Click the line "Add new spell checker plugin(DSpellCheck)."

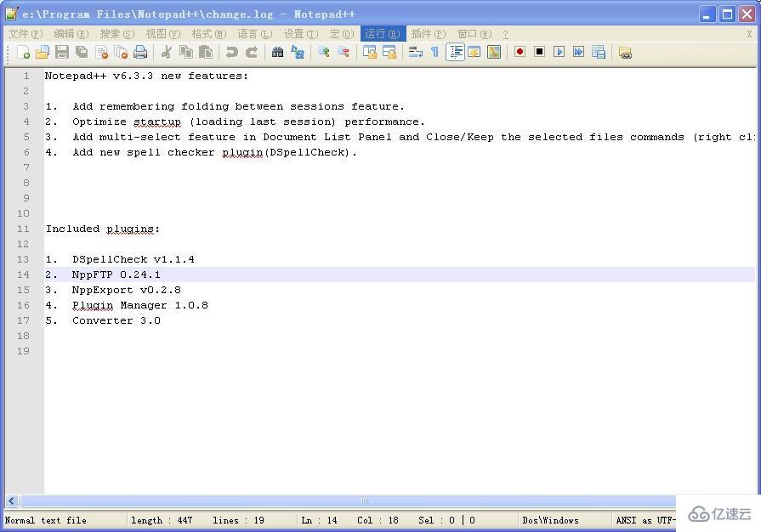pos(214,152)
